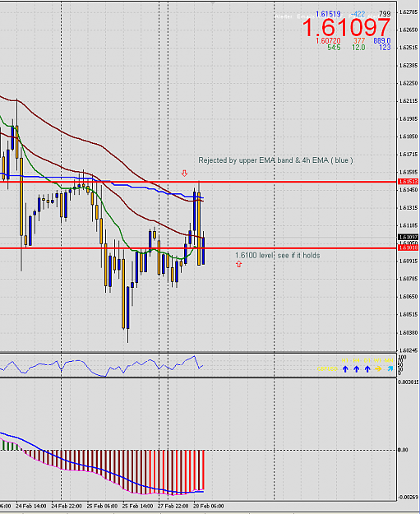Select the upper red horizontal line at 1.61513
The width and height of the screenshot is (420, 514).
(x=198, y=182)
